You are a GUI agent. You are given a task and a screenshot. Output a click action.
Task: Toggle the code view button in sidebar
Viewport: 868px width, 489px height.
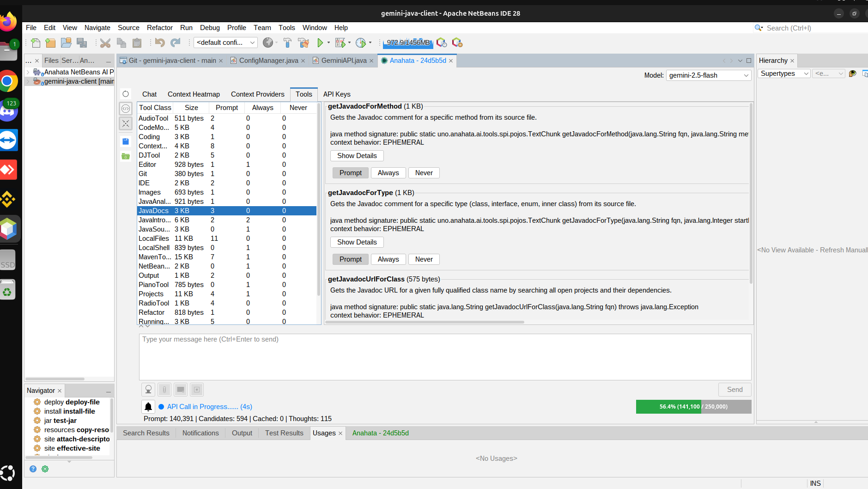tap(126, 109)
